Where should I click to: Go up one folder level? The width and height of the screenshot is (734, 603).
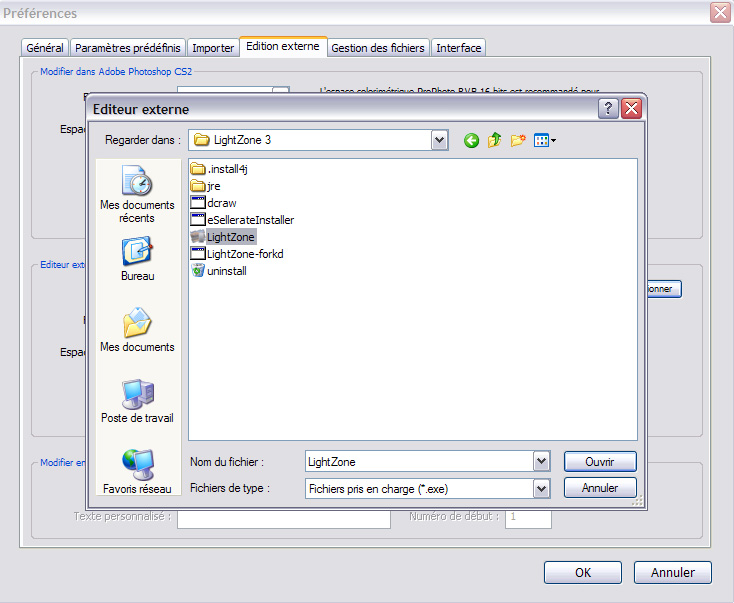point(494,140)
